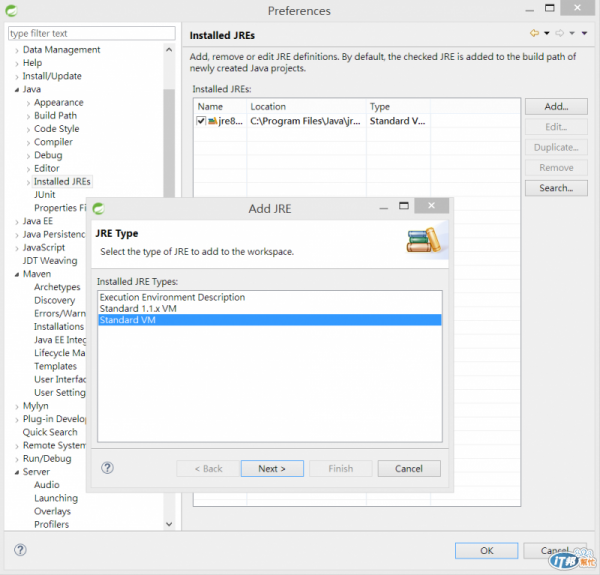
Task: Maximize the Add JRE dialog
Action: click(404, 206)
